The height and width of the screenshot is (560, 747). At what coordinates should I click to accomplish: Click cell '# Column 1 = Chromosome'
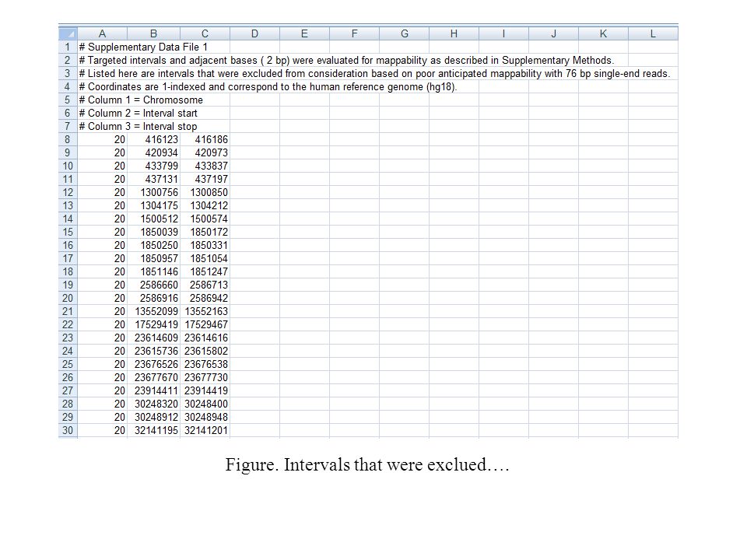141,100
